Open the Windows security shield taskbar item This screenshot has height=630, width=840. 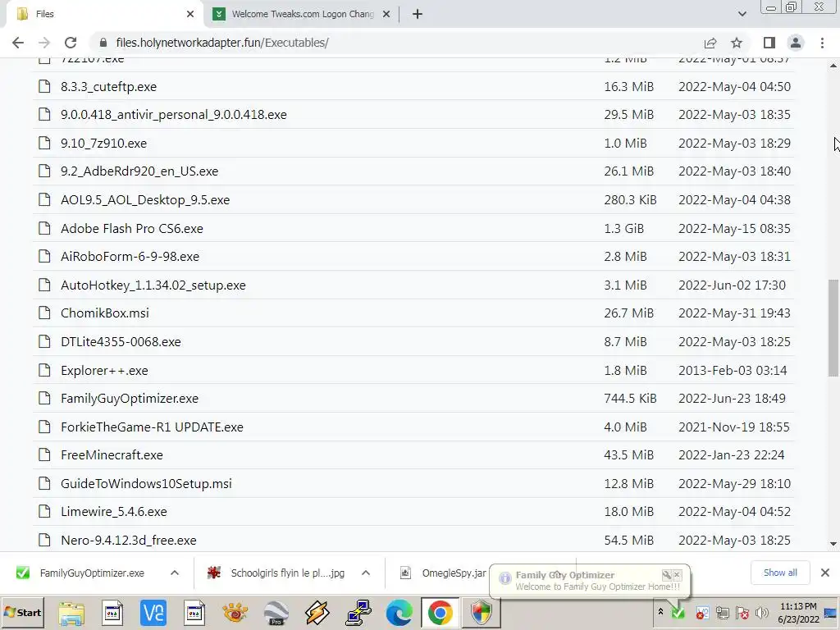pyautogui.click(x=481, y=613)
